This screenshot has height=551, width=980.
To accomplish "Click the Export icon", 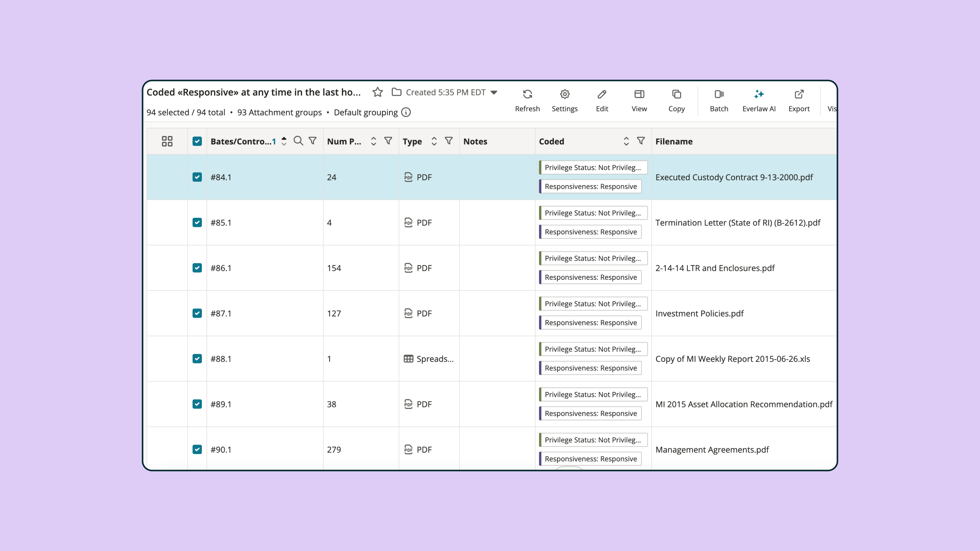I will 799,94.
